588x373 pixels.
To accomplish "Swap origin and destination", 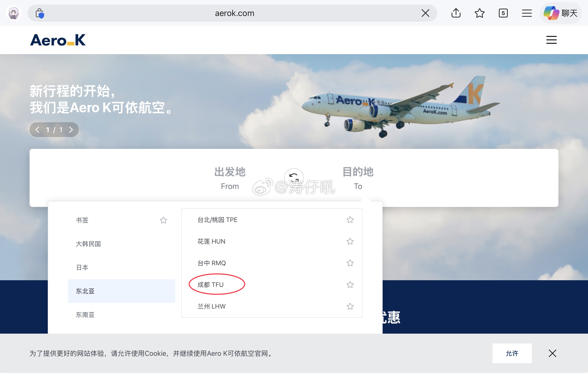I will [294, 178].
